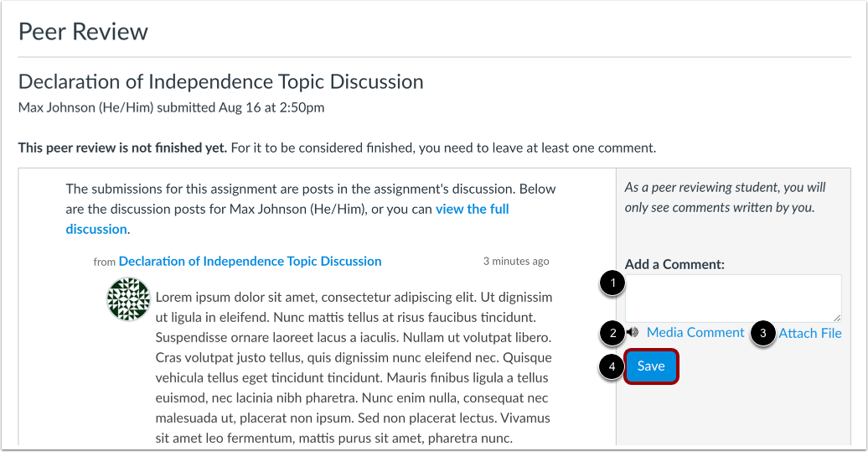Click the speaker icon beside Media Comment
The image size is (868, 452).
click(633, 332)
